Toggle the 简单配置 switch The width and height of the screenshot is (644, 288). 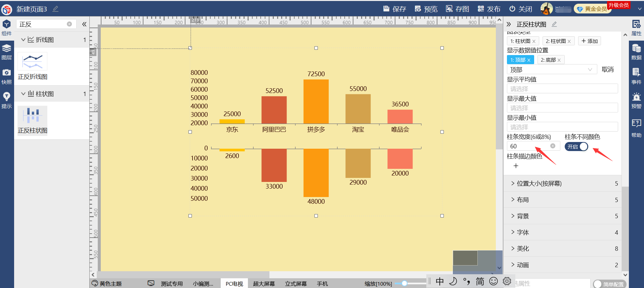tap(609, 284)
